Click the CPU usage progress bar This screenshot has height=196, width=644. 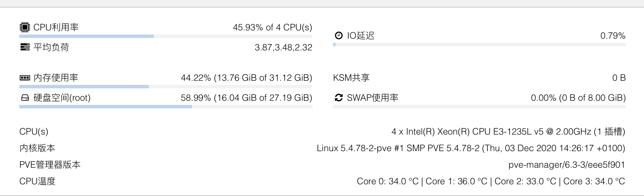(x=166, y=36)
